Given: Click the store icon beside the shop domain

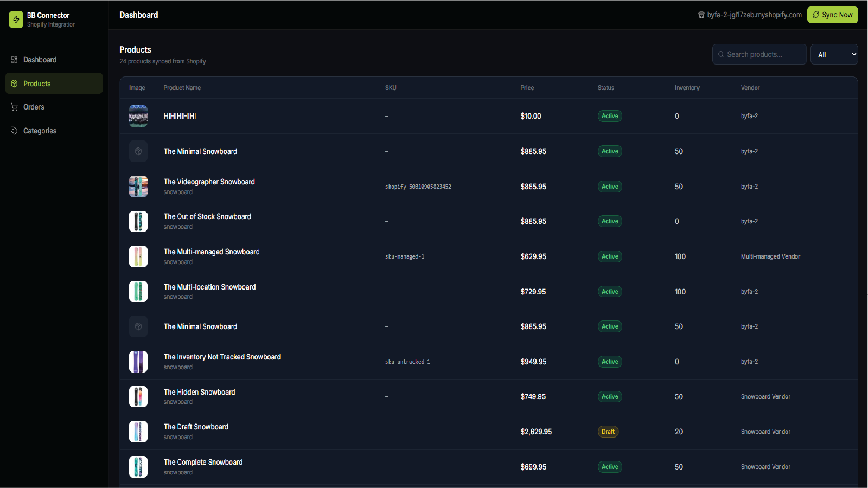Looking at the screenshot, I should click(701, 15).
